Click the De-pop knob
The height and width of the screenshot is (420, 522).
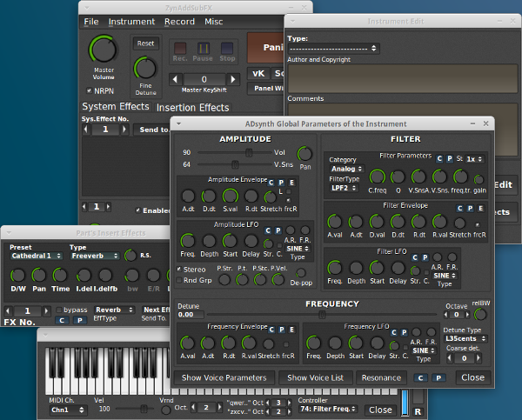pos(301,273)
